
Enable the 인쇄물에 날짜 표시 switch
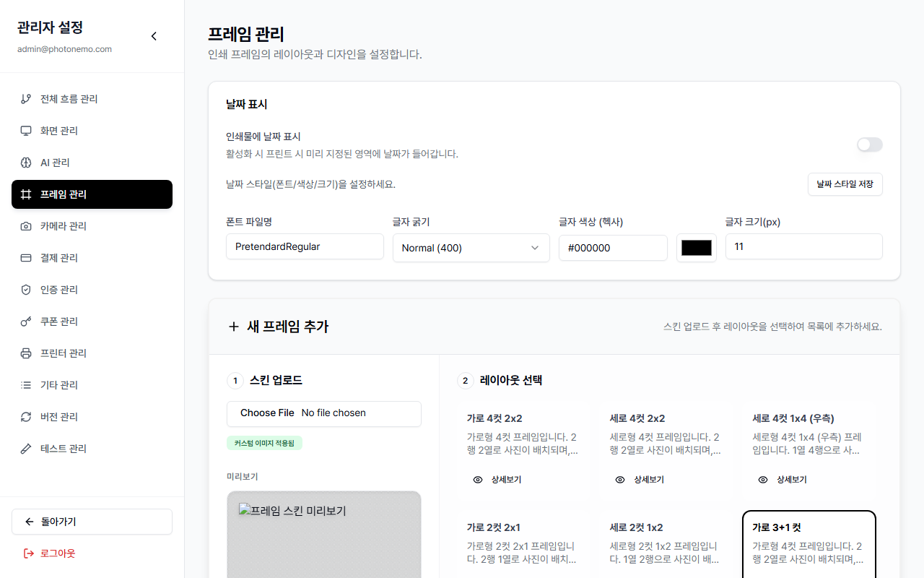click(x=869, y=145)
